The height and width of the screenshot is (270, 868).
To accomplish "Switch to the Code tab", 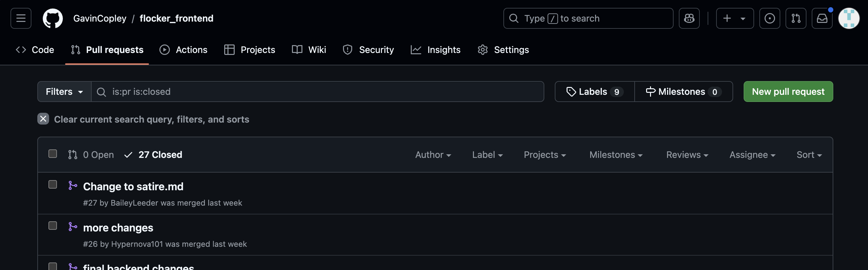I will (35, 50).
